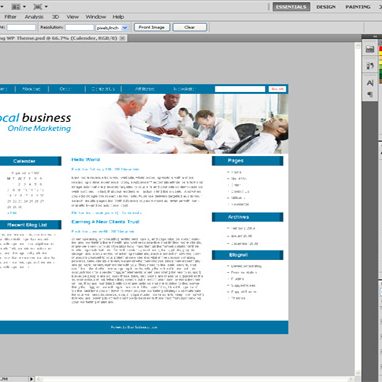382x382 pixels.
Task: Expand the Screen Mode dropdown arrow
Action: click(46, 7)
